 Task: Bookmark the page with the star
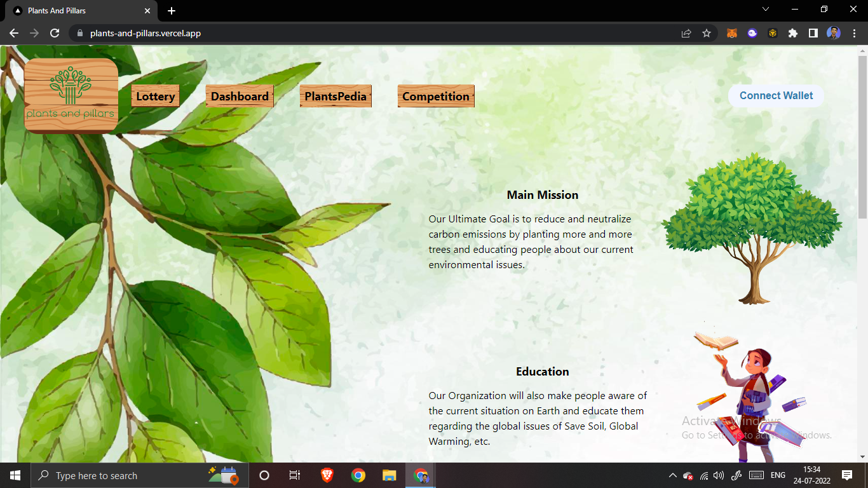707,32
